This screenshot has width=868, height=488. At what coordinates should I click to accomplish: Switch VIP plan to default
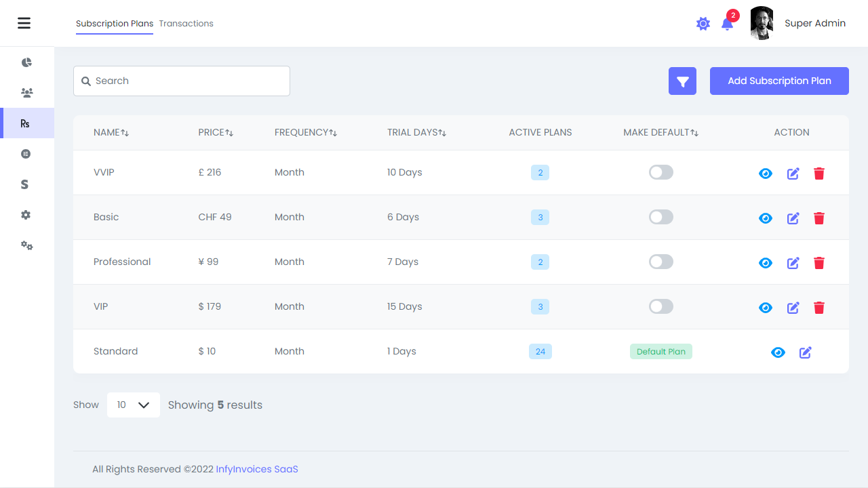[x=660, y=306]
